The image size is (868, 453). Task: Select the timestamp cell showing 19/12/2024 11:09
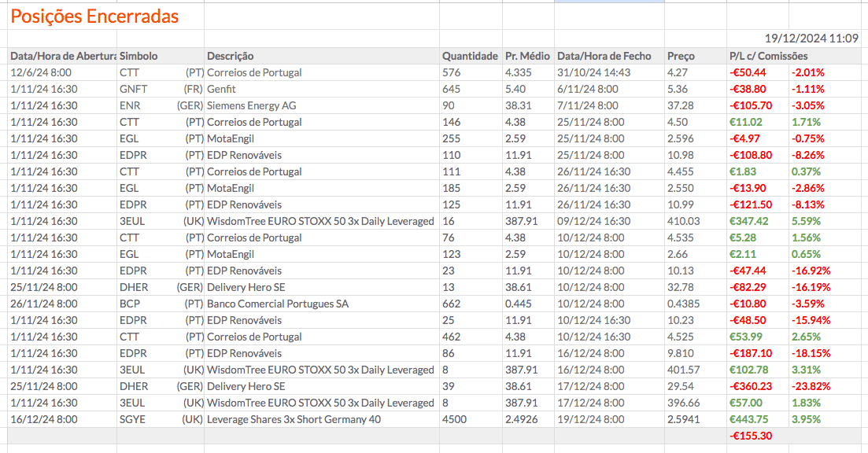[x=811, y=38]
